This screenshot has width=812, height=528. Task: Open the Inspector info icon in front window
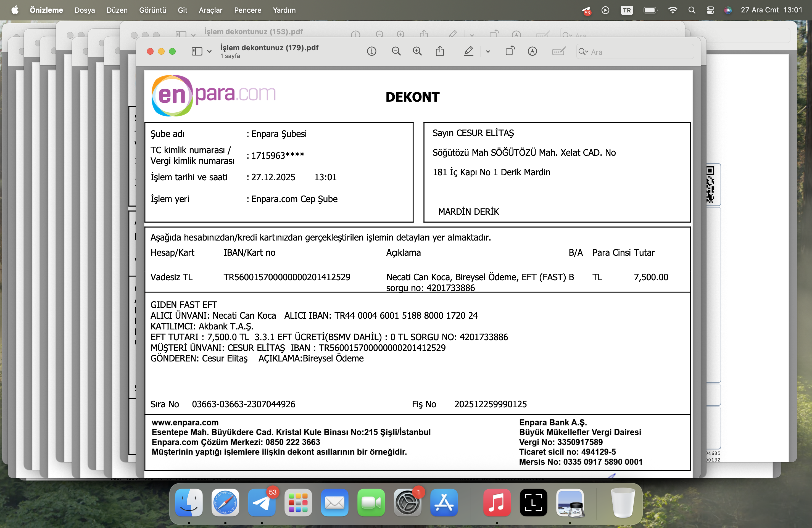371,52
